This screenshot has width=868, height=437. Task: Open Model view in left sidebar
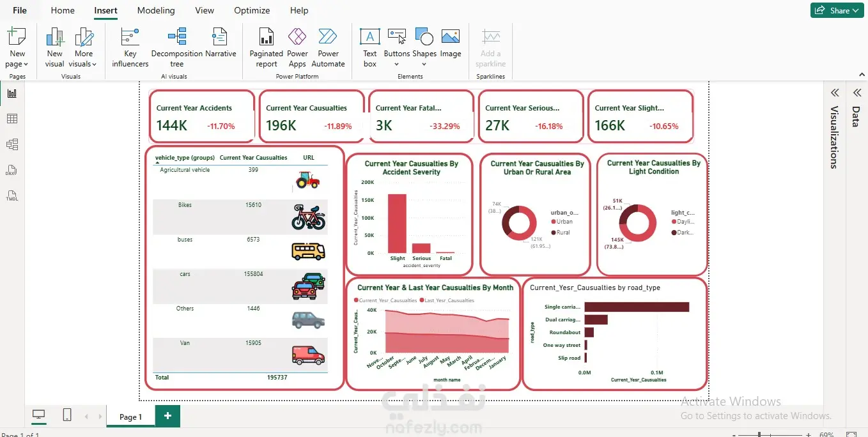pyautogui.click(x=12, y=144)
